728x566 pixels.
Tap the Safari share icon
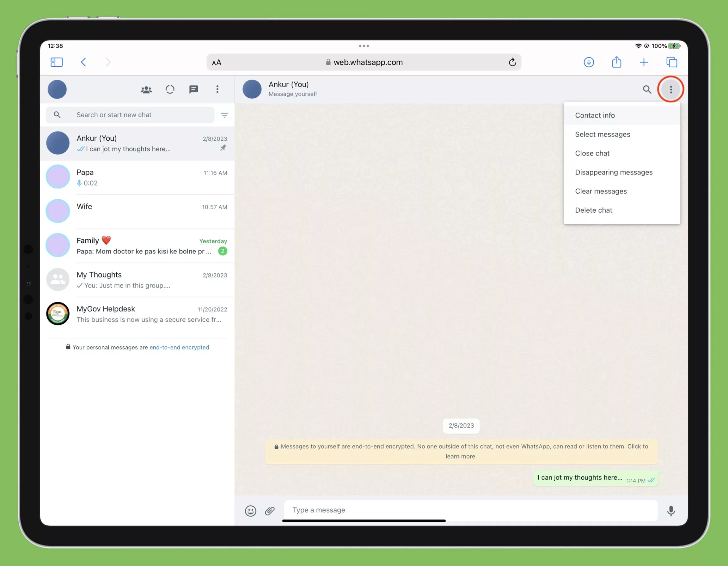pyautogui.click(x=617, y=62)
